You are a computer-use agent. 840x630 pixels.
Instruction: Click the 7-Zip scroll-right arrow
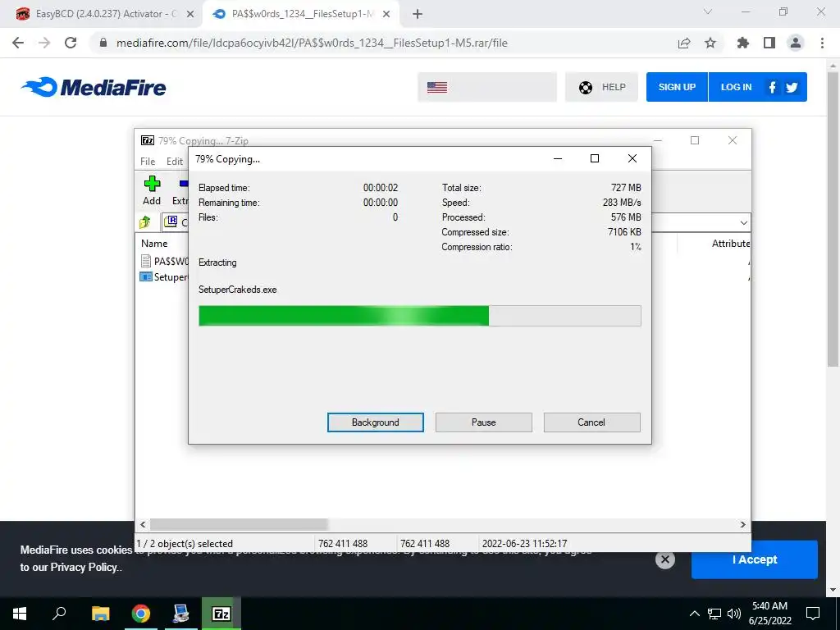click(x=742, y=524)
